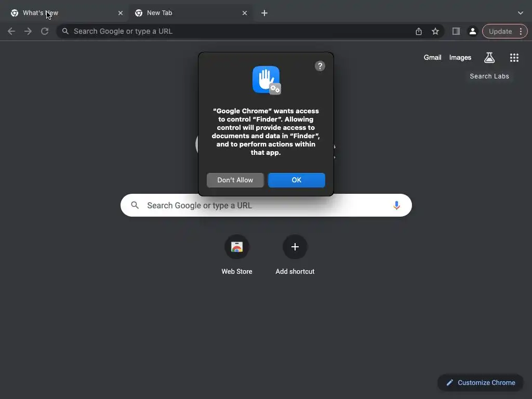Click the privacy hand icon in dialog
The height and width of the screenshot is (399, 532).
click(267, 80)
